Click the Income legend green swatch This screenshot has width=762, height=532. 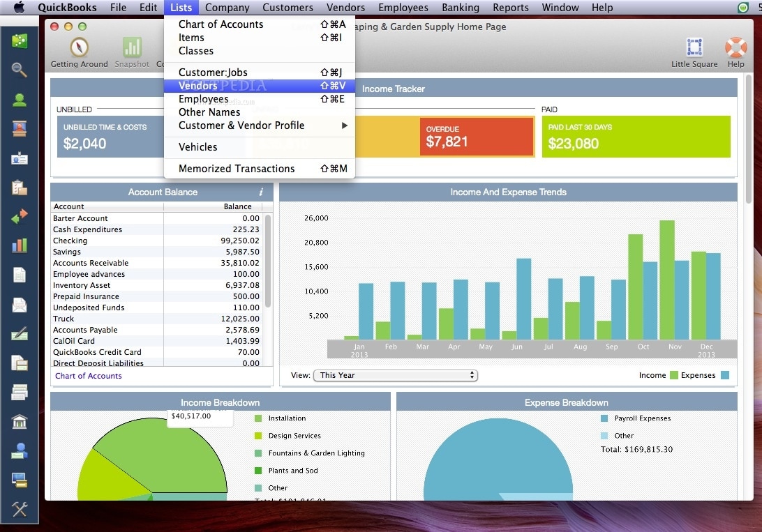click(x=673, y=375)
